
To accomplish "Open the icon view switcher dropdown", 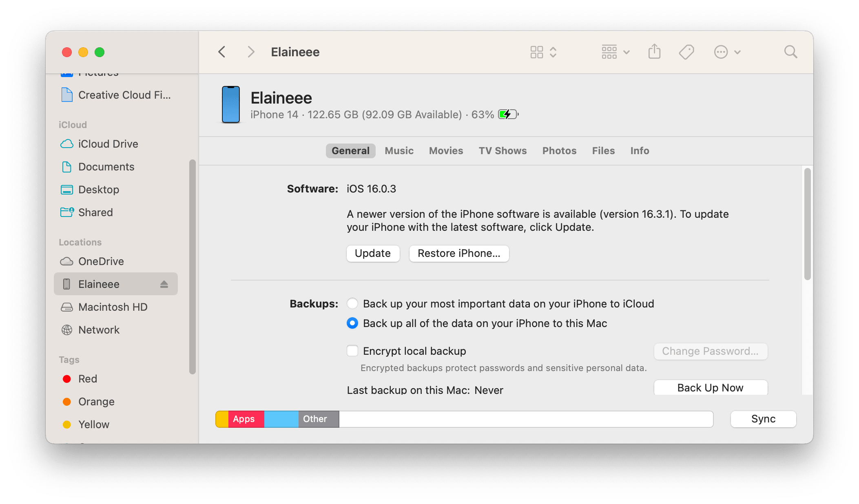I will (x=543, y=52).
